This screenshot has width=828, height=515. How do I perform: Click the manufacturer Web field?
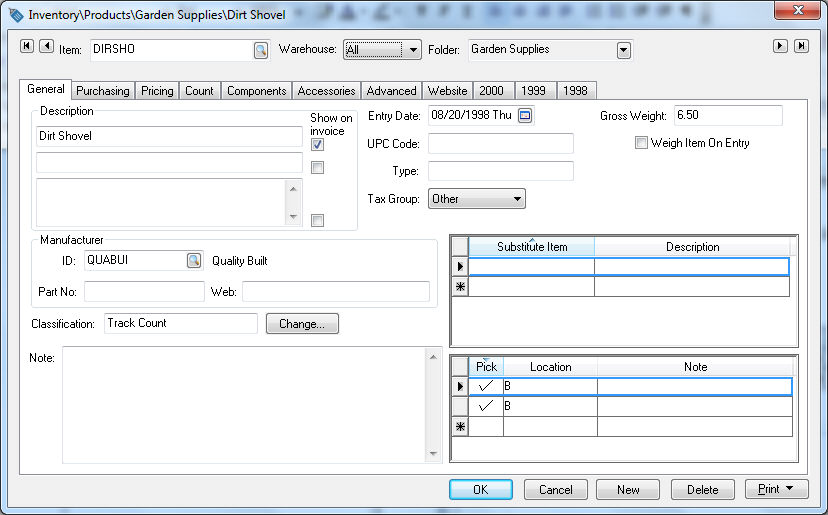[336, 292]
